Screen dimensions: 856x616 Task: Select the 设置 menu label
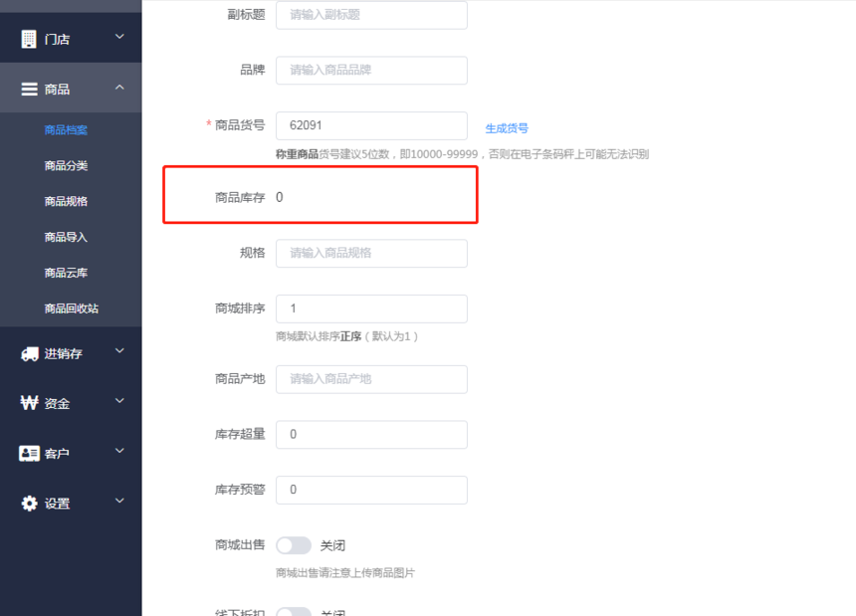pyautogui.click(x=57, y=504)
